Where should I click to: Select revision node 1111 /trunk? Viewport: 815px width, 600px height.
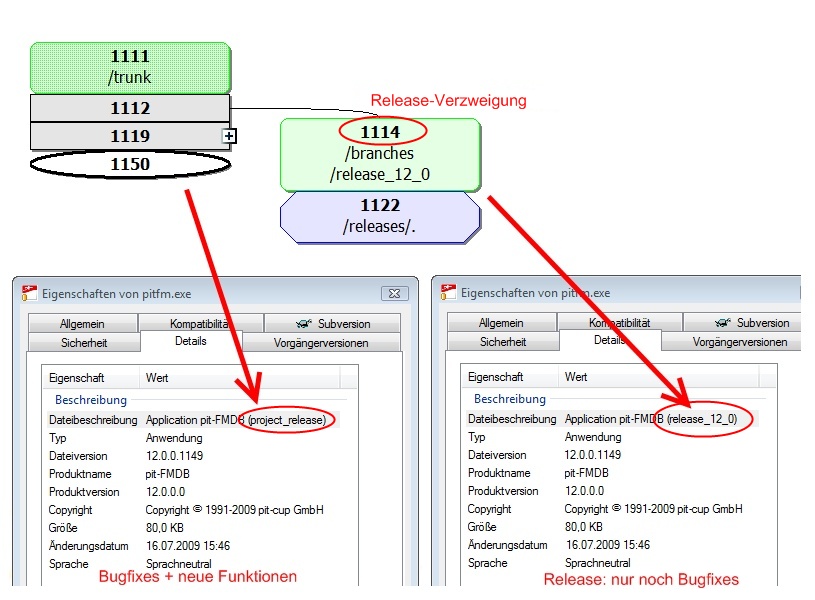(130, 68)
